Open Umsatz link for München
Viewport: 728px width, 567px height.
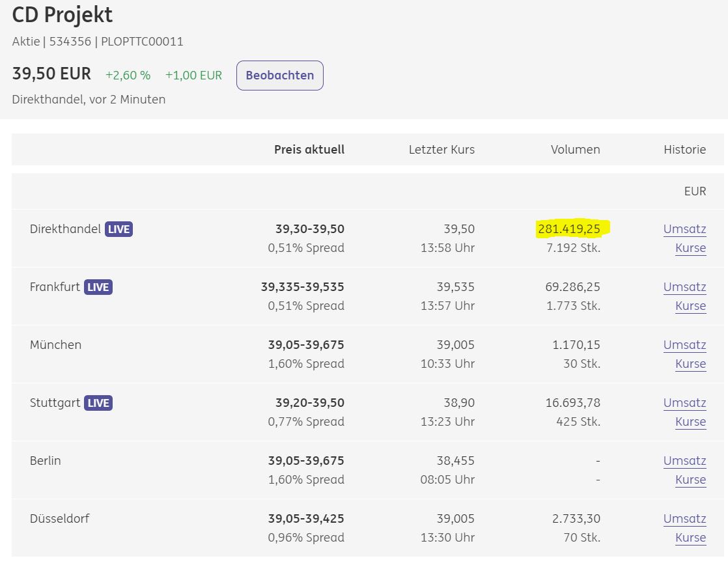click(684, 345)
